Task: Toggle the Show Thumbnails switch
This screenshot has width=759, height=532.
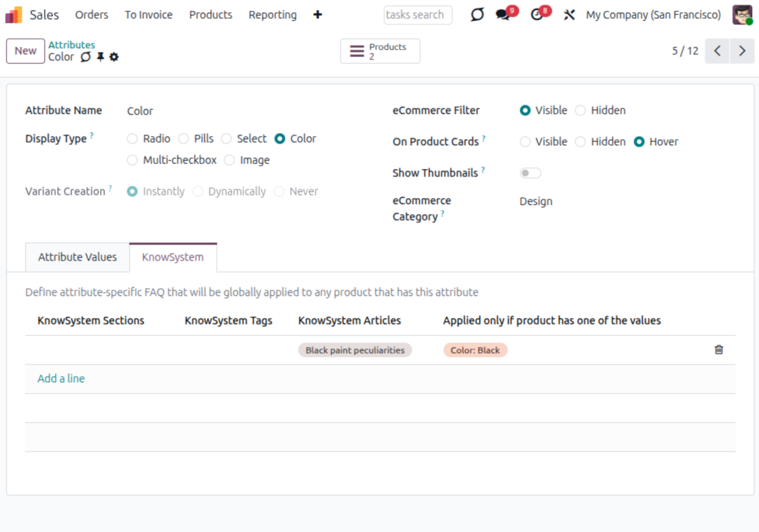Action: coord(530,173)
